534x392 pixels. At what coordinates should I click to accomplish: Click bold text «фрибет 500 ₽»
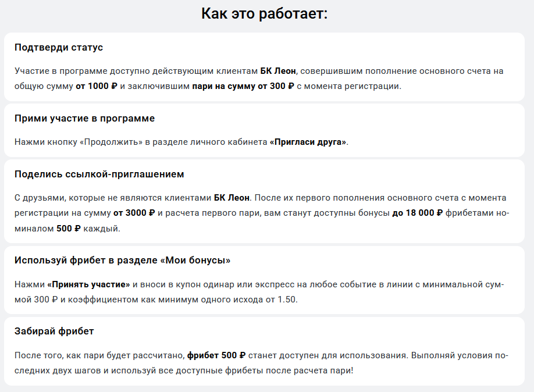click(x=216, y=355)
